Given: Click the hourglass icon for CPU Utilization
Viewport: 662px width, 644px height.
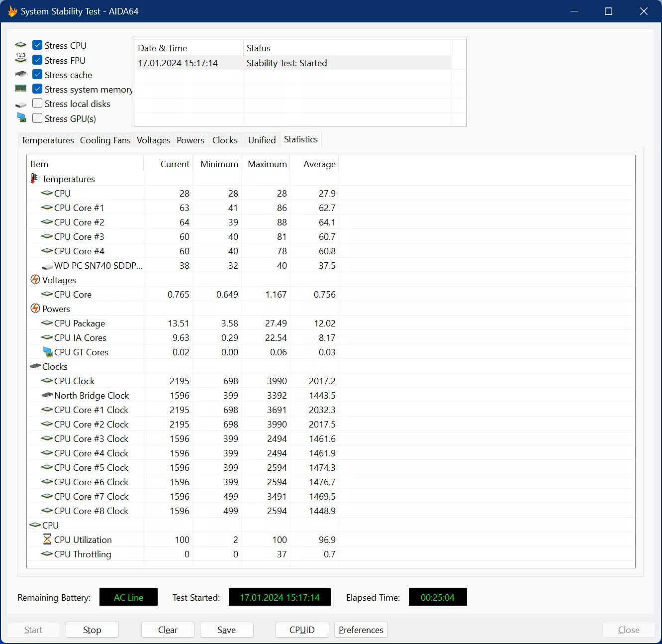Looking at the screenshot, I should 47,539.
